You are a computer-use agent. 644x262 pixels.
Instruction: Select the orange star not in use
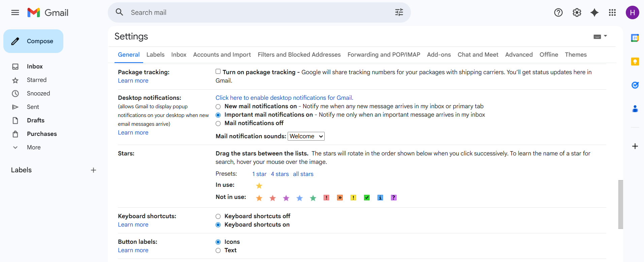(x=259, y=198)
